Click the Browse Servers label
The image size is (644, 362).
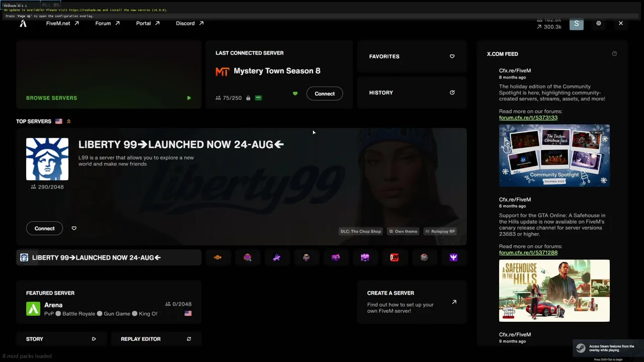tap(51, 98)
